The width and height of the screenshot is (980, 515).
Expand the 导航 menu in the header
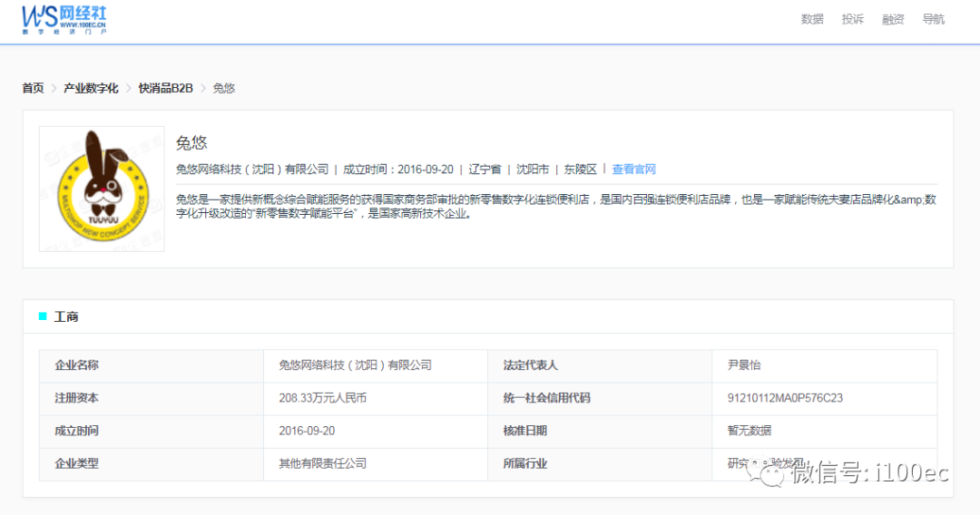tap(934, 19)
